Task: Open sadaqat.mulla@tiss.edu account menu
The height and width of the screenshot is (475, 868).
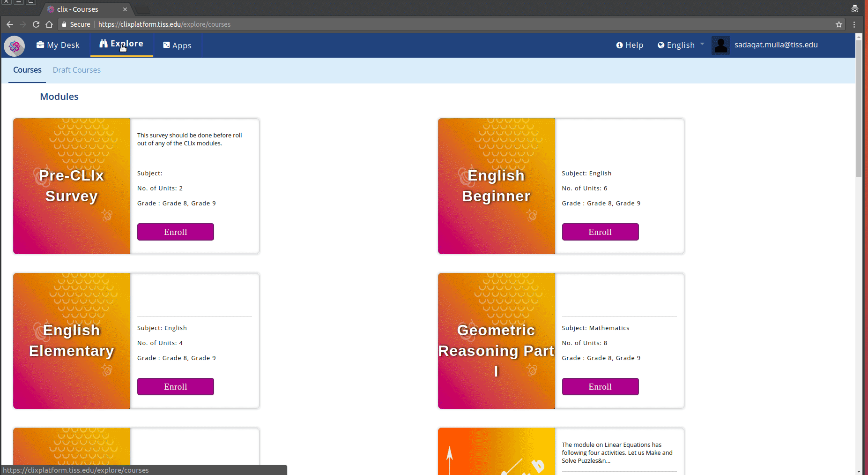Action: 776,45
